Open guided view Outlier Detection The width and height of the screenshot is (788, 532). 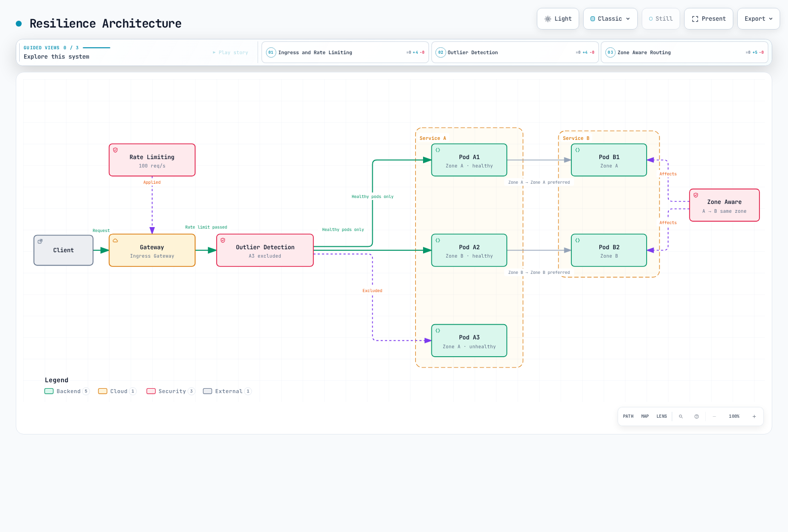point(515,52)
